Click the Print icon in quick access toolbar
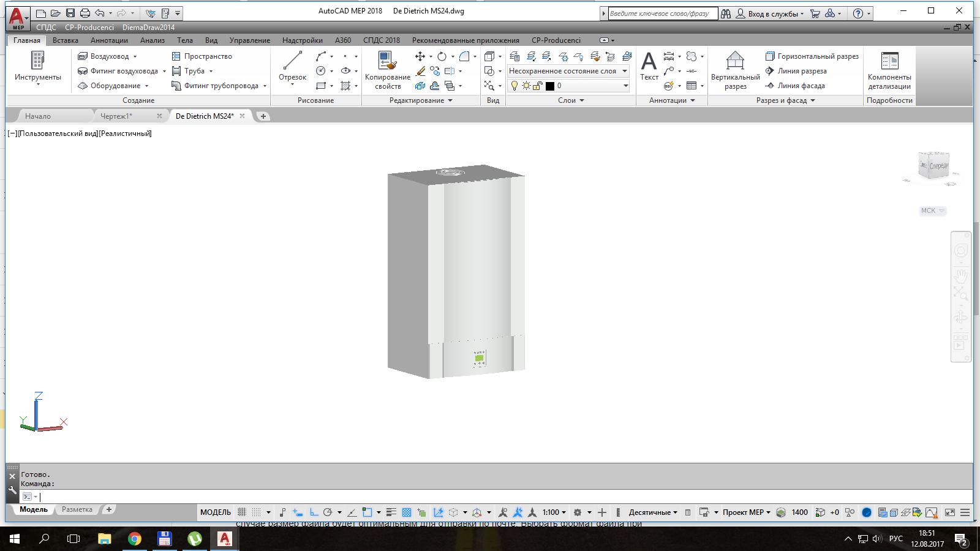This screenshot has width=980, height=551. [85, 13]
